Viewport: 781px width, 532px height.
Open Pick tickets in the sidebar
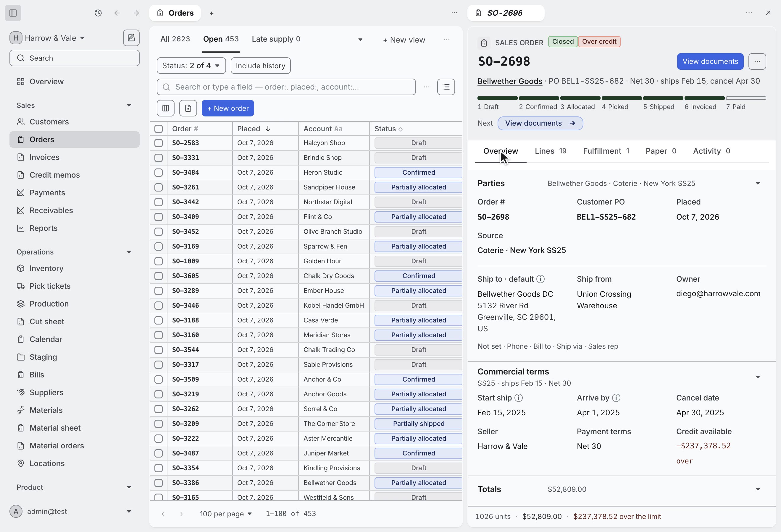[75, 286]
